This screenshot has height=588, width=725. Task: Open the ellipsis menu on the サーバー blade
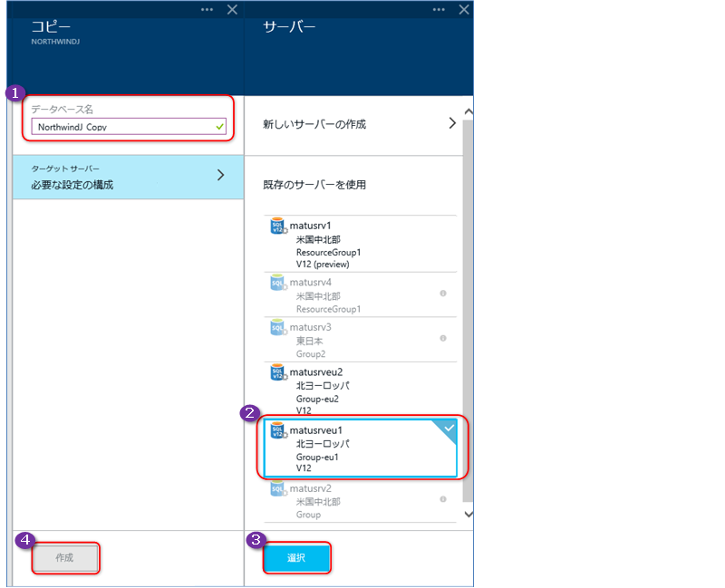(439, 10)
